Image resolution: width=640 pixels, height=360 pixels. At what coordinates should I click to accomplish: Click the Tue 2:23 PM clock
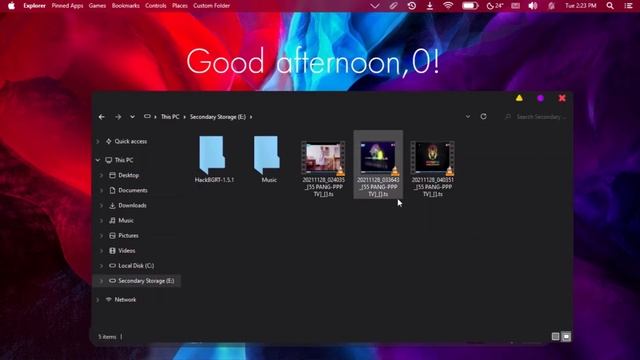coord(580,6)
